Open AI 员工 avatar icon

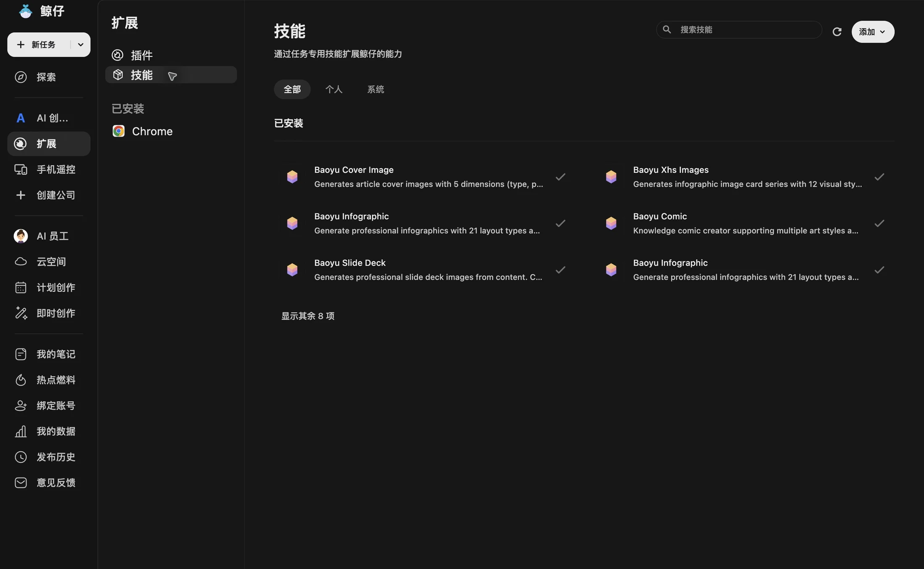21,236
